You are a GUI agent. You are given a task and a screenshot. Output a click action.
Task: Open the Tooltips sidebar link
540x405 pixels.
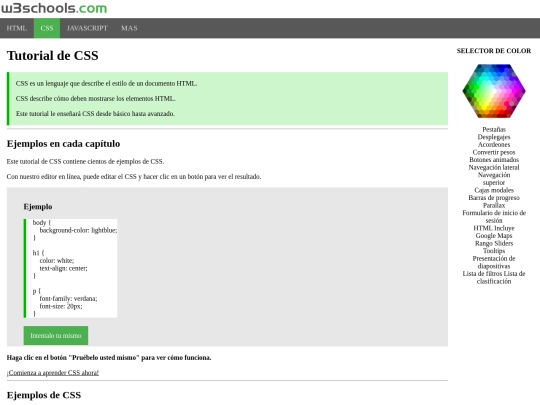coord(494,251)
